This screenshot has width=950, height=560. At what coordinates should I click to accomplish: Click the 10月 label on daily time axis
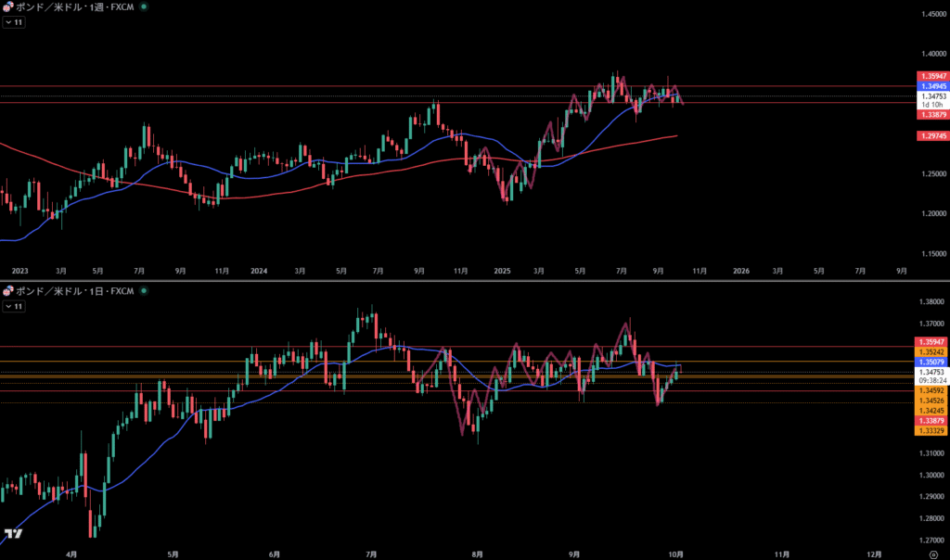tap(676, 553)
